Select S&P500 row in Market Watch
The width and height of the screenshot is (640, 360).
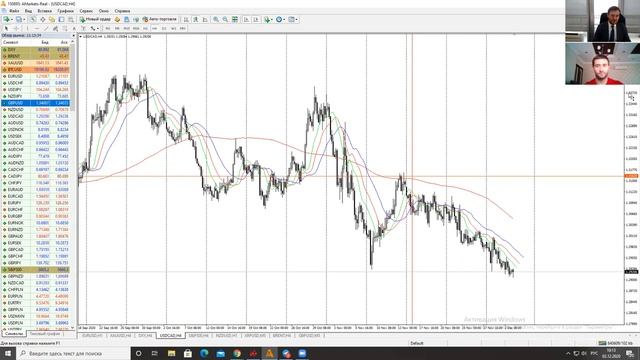point(36,269)
